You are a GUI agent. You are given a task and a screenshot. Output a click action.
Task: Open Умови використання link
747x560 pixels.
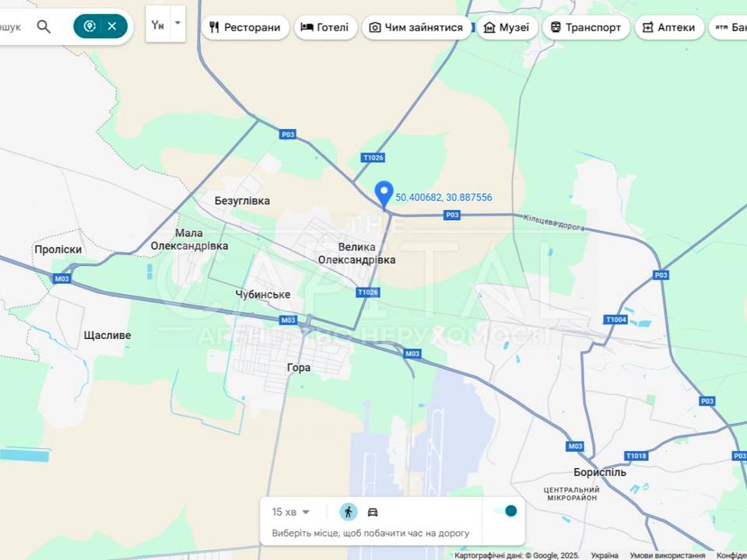point(667,555)
